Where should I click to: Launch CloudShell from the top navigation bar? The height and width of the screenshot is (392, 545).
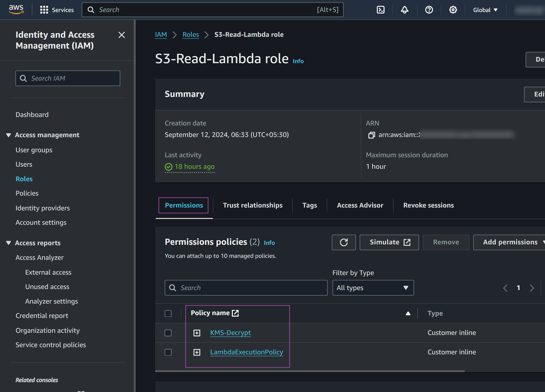pos(380,10)
